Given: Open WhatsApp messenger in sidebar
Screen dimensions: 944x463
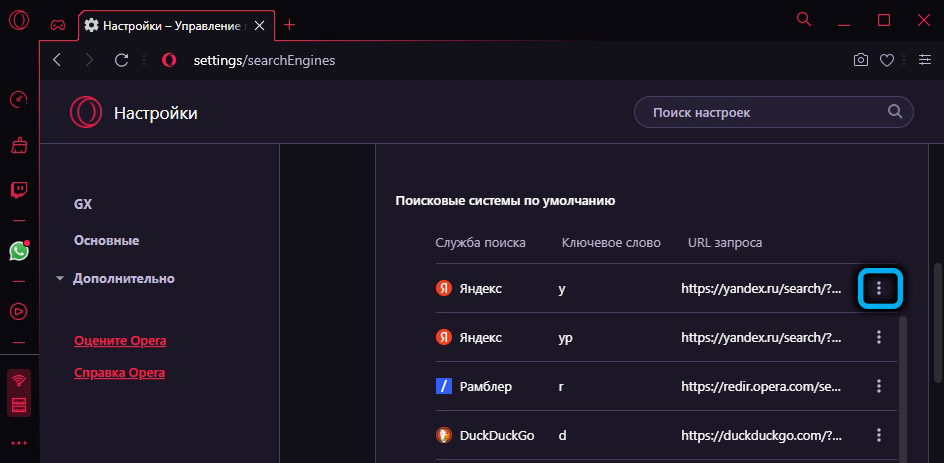Looking at the screenshot, I should [18, 251].
